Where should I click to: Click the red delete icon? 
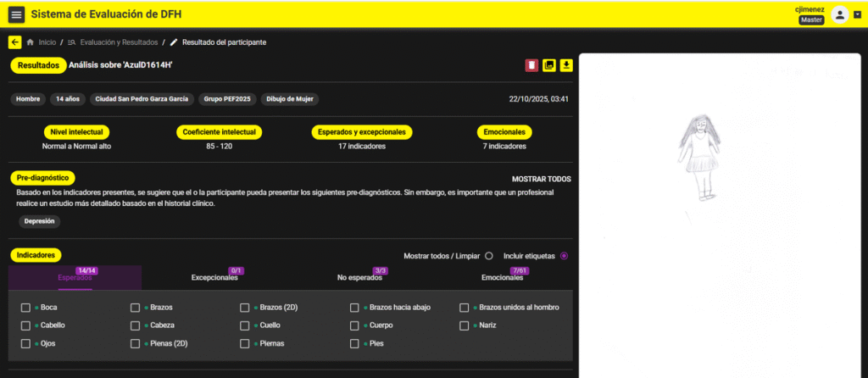[x=531, y=65]
